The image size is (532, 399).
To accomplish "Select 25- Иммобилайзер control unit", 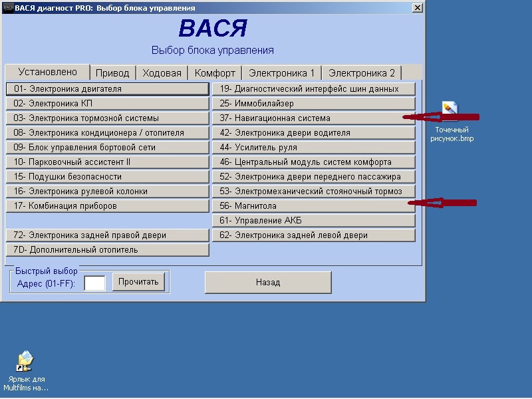I will (x=313, y=103).
